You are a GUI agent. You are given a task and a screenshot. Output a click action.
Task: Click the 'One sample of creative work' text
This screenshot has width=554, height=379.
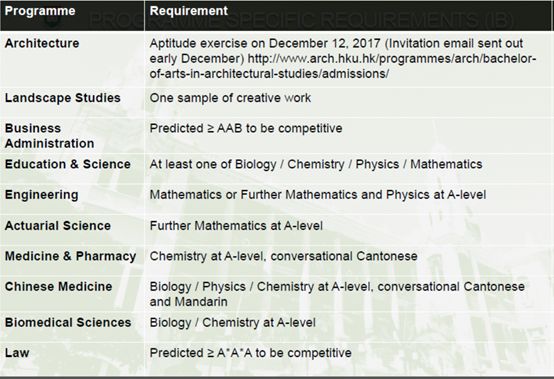pyautogui.click(x=230, y=98)
